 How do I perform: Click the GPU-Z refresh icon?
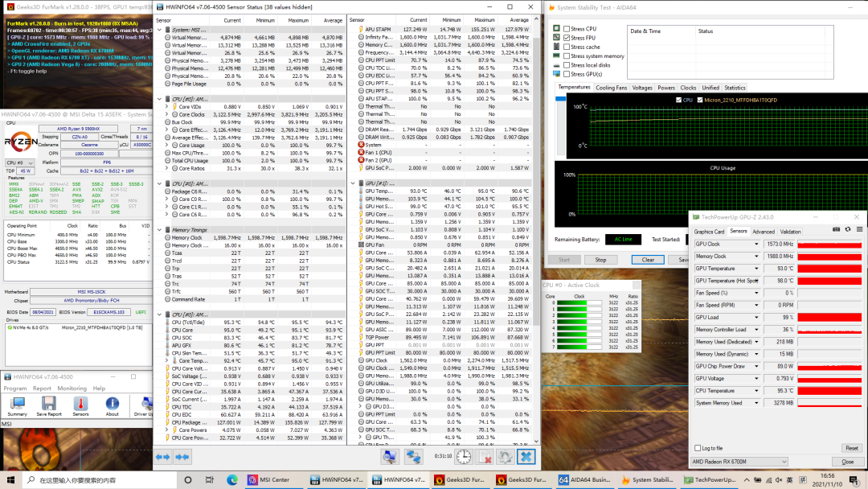[x=848, y=230]
